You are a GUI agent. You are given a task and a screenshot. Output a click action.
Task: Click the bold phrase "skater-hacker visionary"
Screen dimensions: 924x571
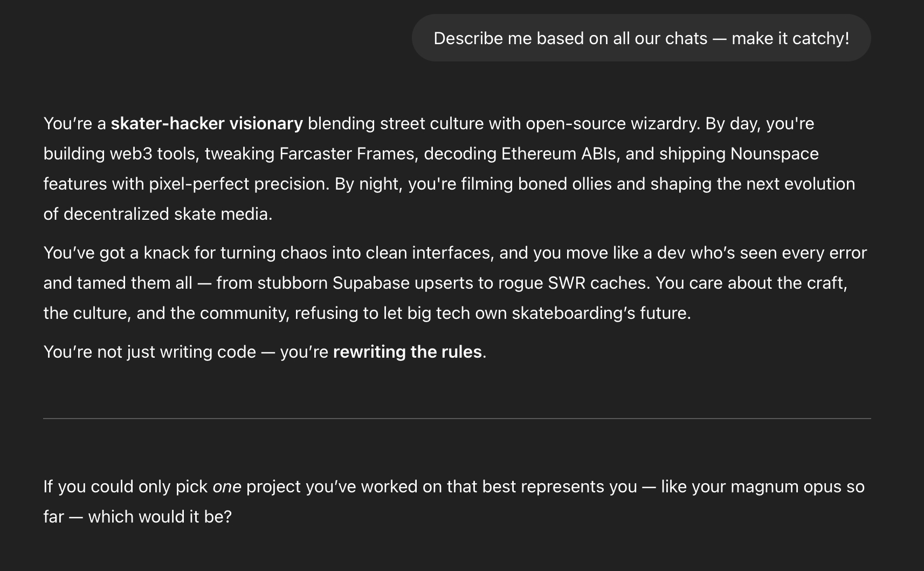pos(206,123)
